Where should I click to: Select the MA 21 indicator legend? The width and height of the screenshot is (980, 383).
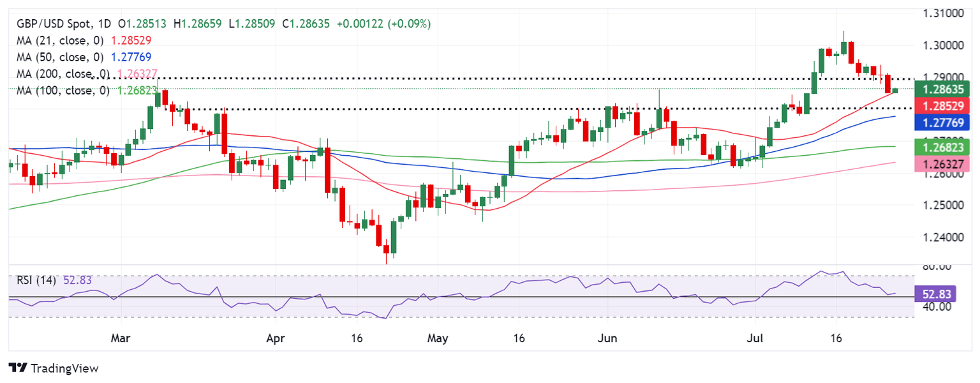click(58, 40)
